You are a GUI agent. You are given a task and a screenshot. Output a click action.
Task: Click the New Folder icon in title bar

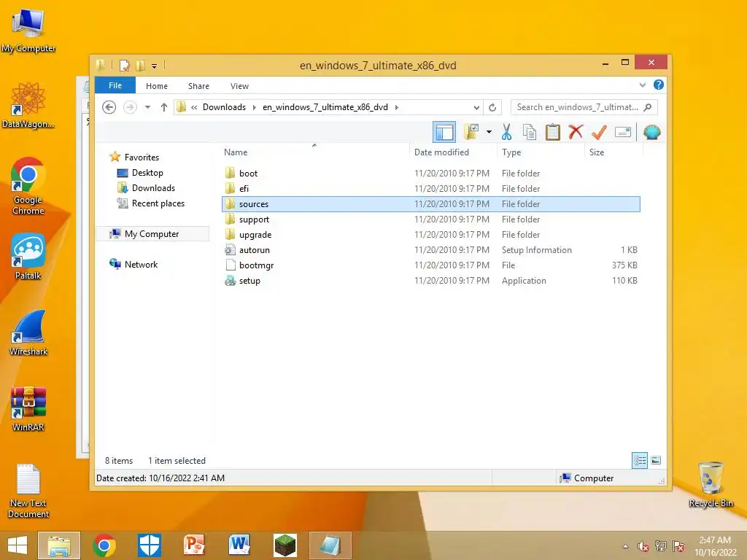[x=141, y=65]
